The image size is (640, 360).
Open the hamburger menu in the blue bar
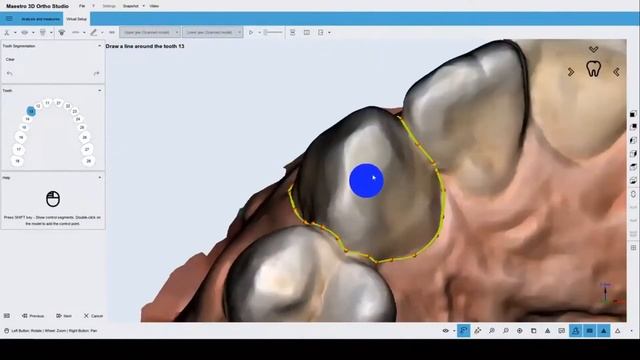(x=9, y=19)
